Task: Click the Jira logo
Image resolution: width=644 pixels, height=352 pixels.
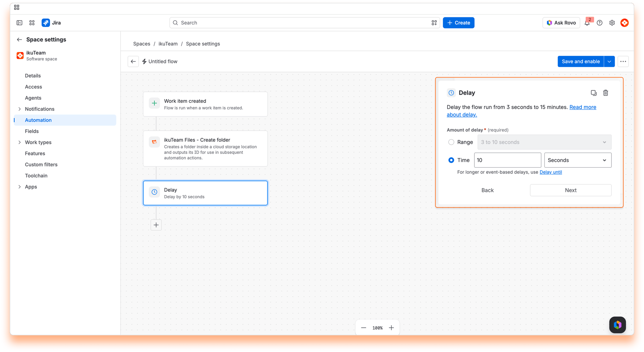Action: pyautogui.click(x=51, y=23)
